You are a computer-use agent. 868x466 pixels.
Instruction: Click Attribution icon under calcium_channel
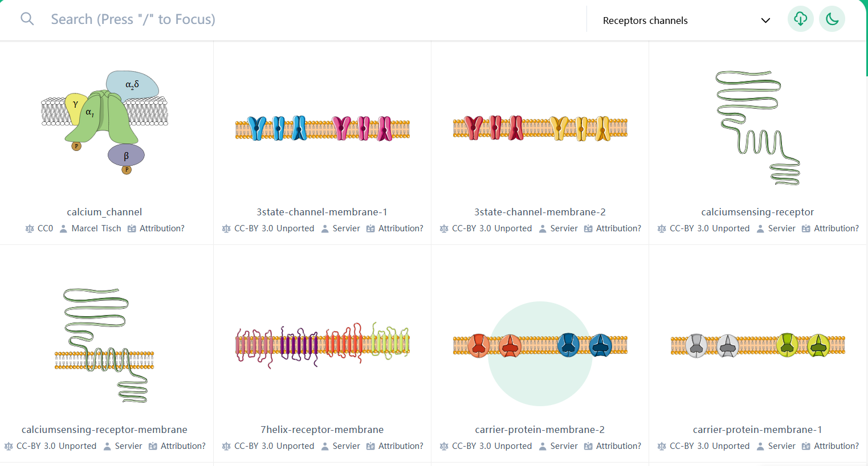pyautogui.click(x=132, y=228)
